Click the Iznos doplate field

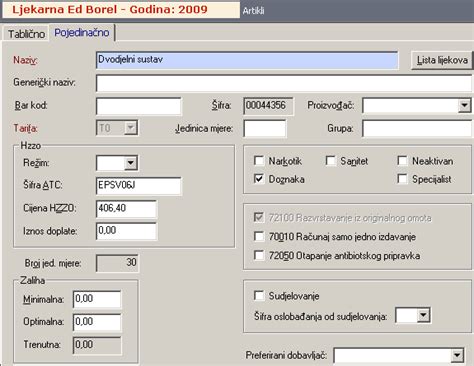click(x=126, y=231)
